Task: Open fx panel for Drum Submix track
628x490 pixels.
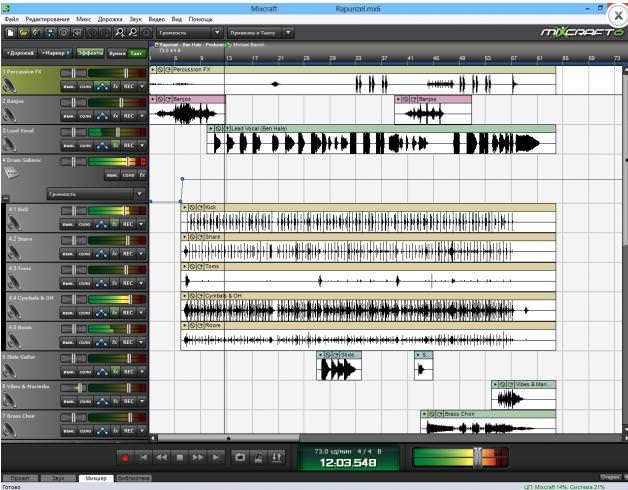Action: [x=142, y=175]
